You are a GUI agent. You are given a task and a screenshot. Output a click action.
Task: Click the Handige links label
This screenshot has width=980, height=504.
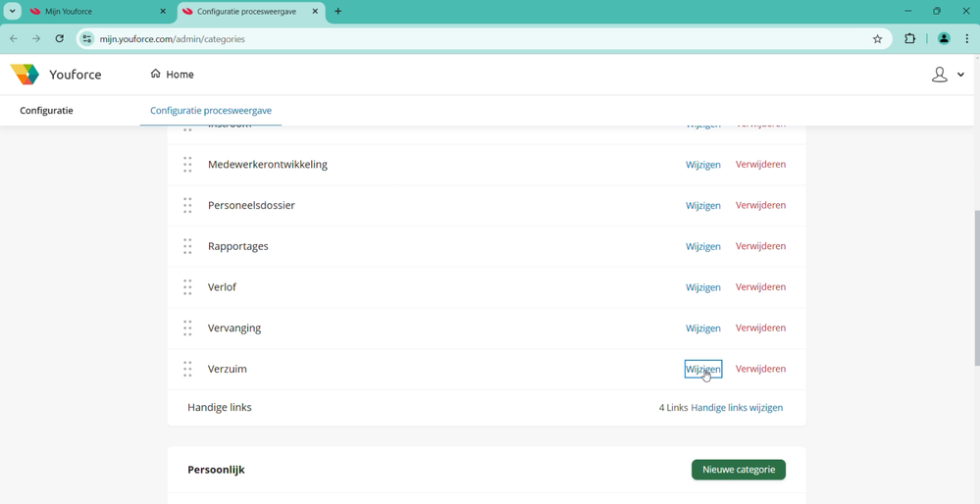220,408
